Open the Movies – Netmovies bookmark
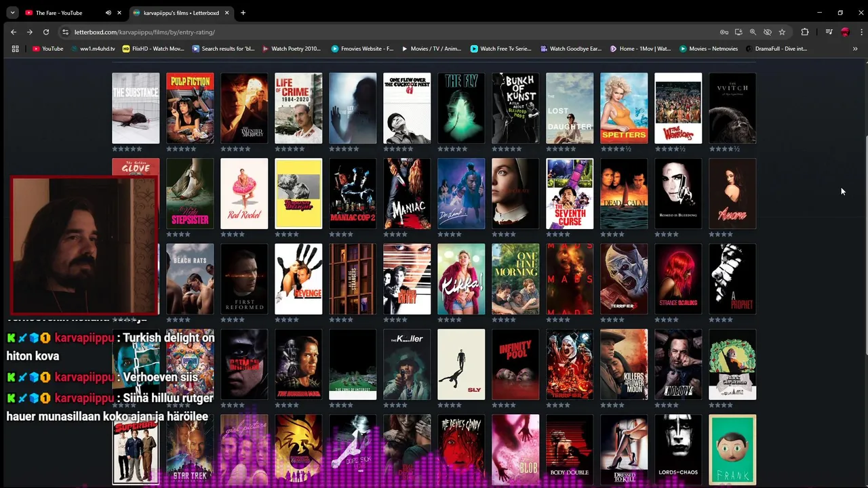This screenshot has height=488, width=868. click(x=708, y=49)
